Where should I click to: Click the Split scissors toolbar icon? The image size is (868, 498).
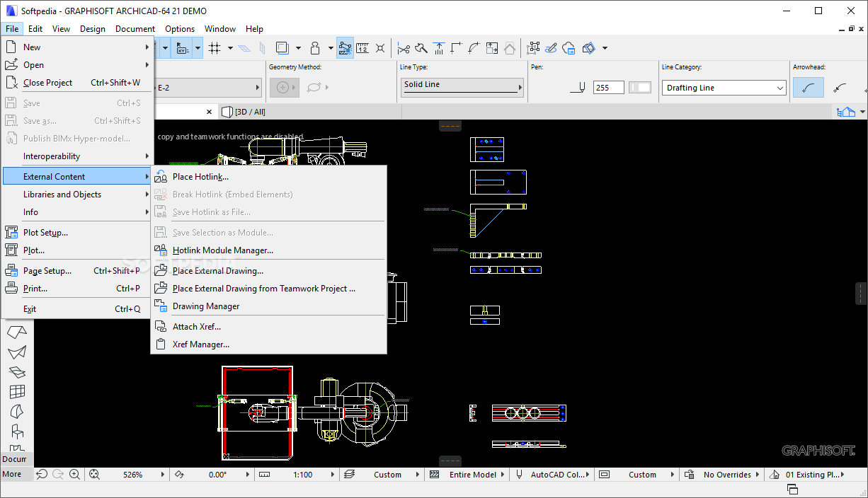(x=404, y=48)
